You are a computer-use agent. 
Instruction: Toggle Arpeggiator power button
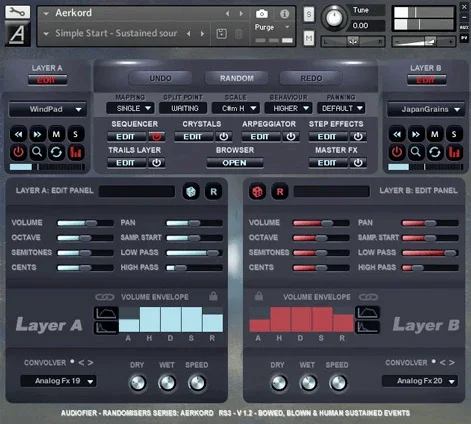point(291,137)
